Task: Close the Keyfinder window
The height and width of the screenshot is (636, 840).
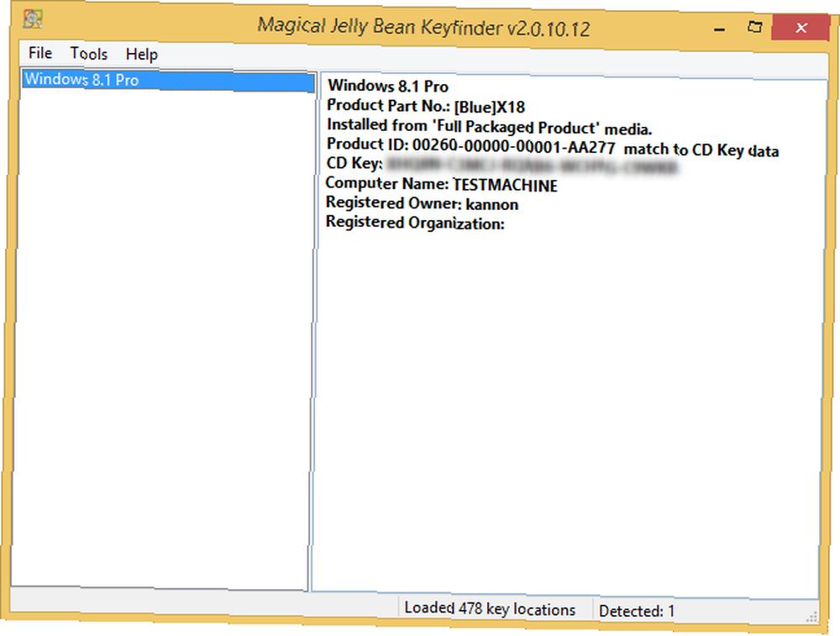Action: pyautogui.click(x=801, y=28)
